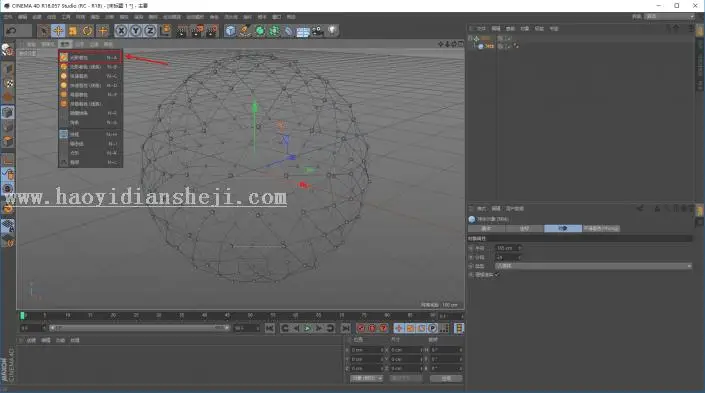Activate the Rotate tool
The height and width of the screenshot is (393, 705).
[87, 31]
